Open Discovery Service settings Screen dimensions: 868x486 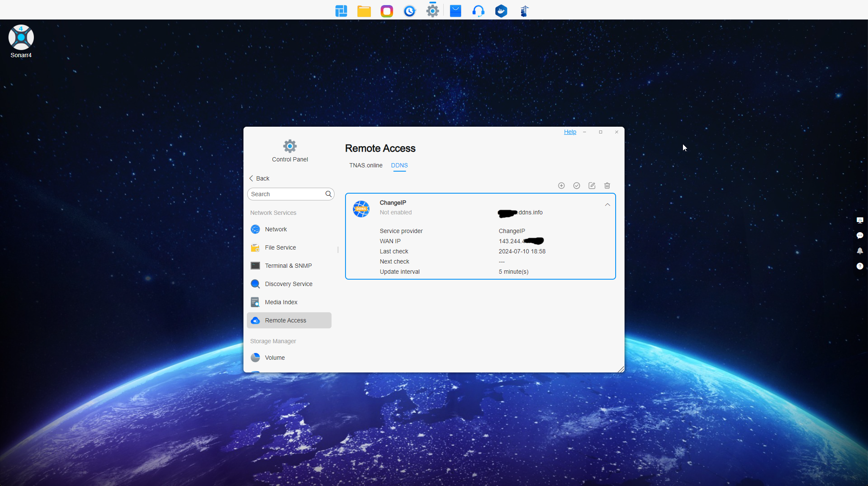click(288, 284)
